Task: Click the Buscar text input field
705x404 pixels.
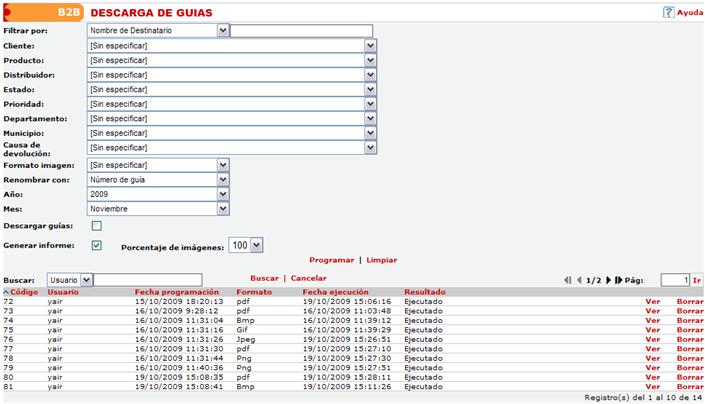Action: coord(148,279)
